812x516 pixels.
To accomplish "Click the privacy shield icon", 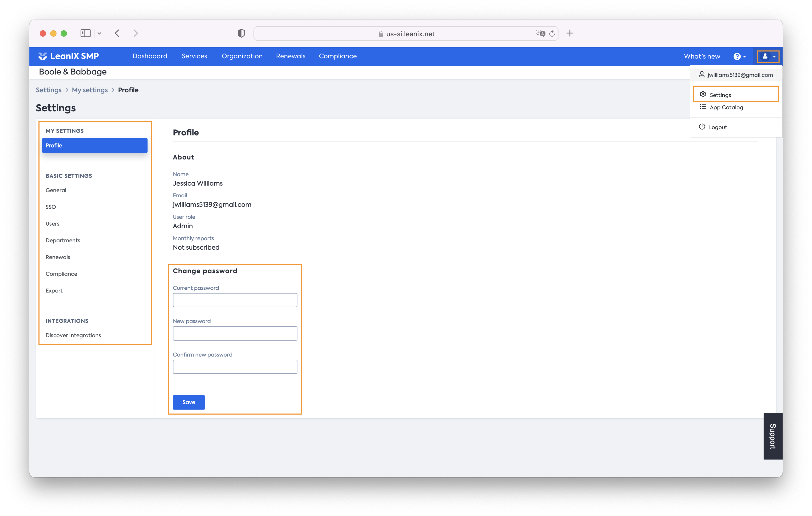I will tap(241, 33).
